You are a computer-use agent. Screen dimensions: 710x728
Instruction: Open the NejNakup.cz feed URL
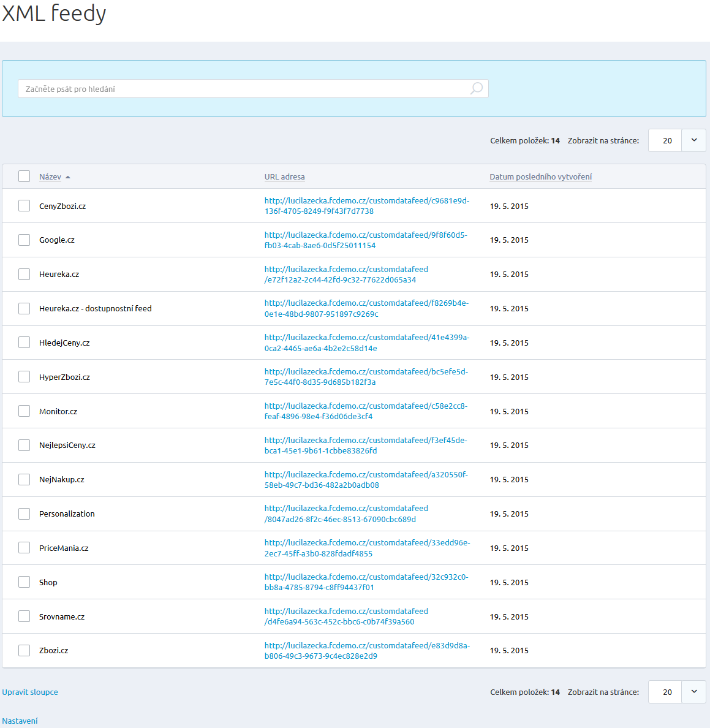366,480
